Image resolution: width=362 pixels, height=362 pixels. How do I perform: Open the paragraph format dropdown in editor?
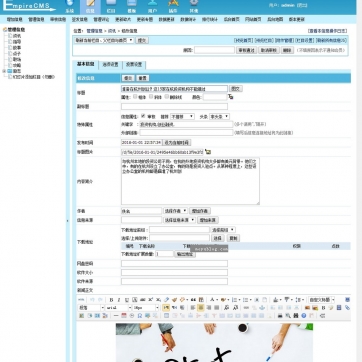91,308
